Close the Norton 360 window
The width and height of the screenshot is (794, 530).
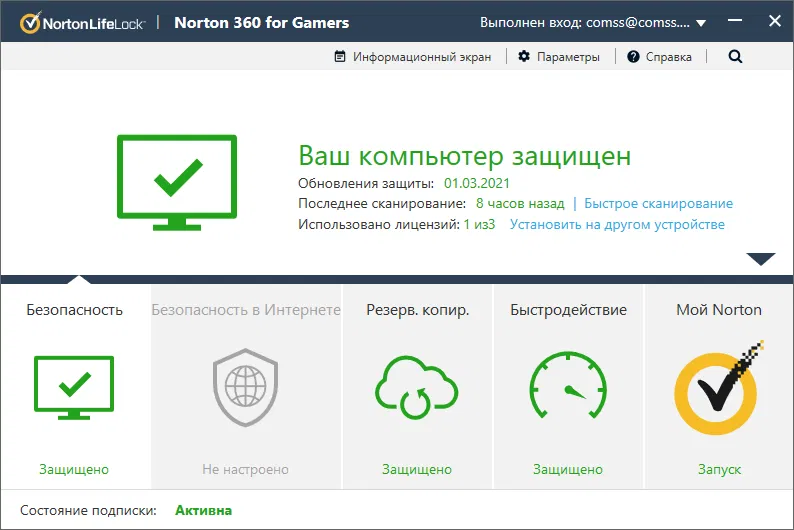click(x=775, y=21)
